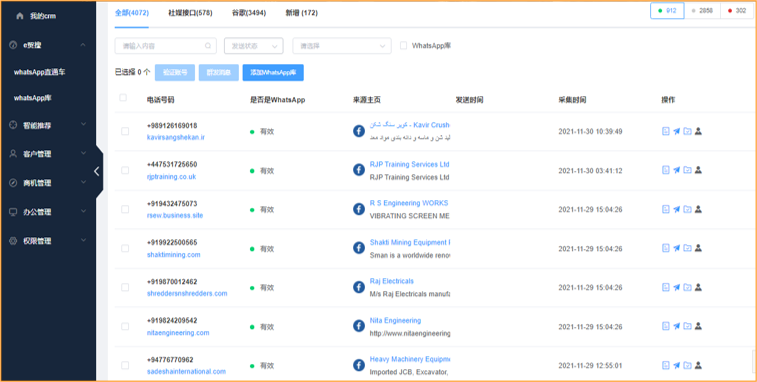Check the box for +447531725650
The height and width of the screenshot is (382, 757).
click(125, 170)
